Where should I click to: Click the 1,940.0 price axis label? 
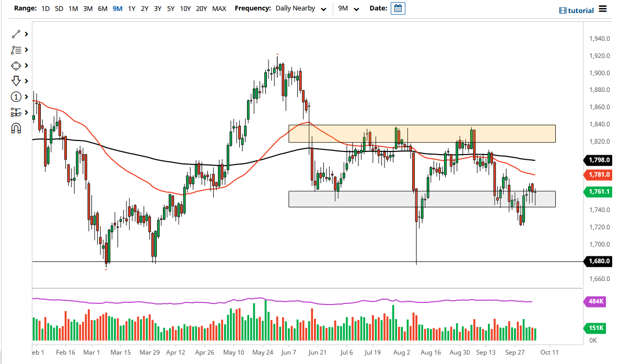tap(599, 38)
